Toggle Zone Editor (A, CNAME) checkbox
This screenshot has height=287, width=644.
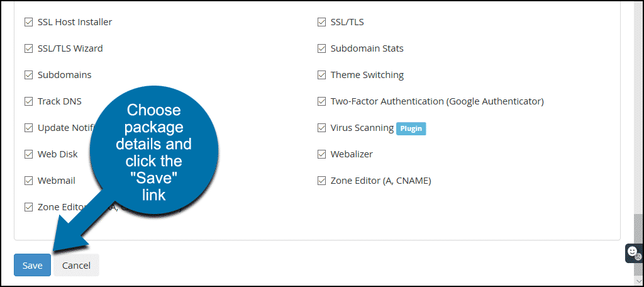click(x=321, y=181)
